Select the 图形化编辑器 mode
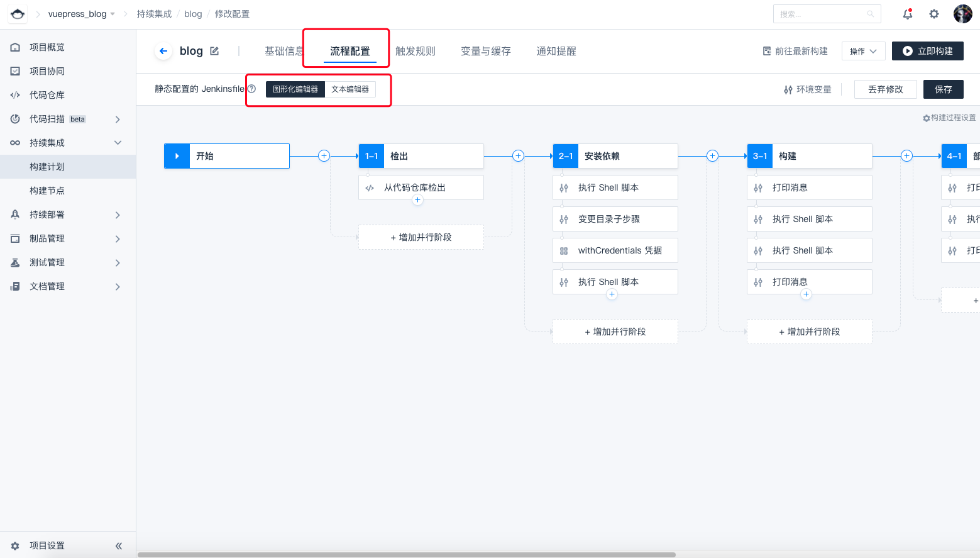 295,89
